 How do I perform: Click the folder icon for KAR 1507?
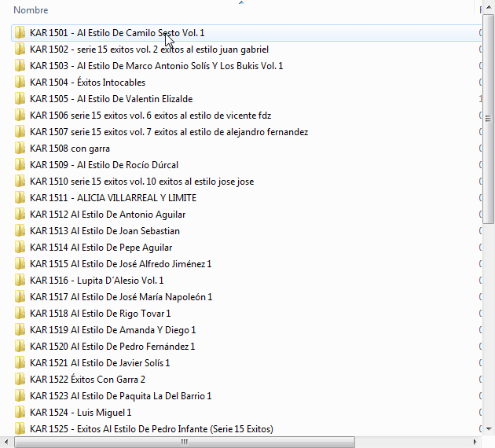(x=20, y=131)
